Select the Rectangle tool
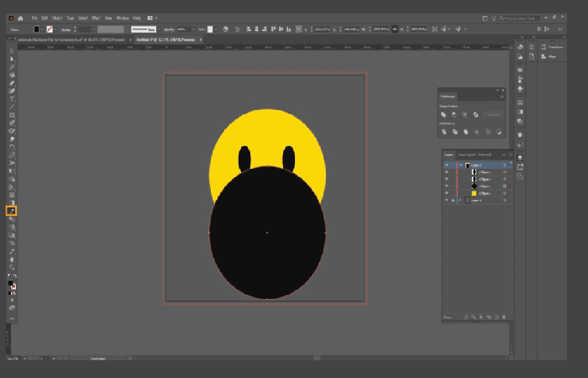The width and height of the screenshot is (588, 378). coord(12,115)
